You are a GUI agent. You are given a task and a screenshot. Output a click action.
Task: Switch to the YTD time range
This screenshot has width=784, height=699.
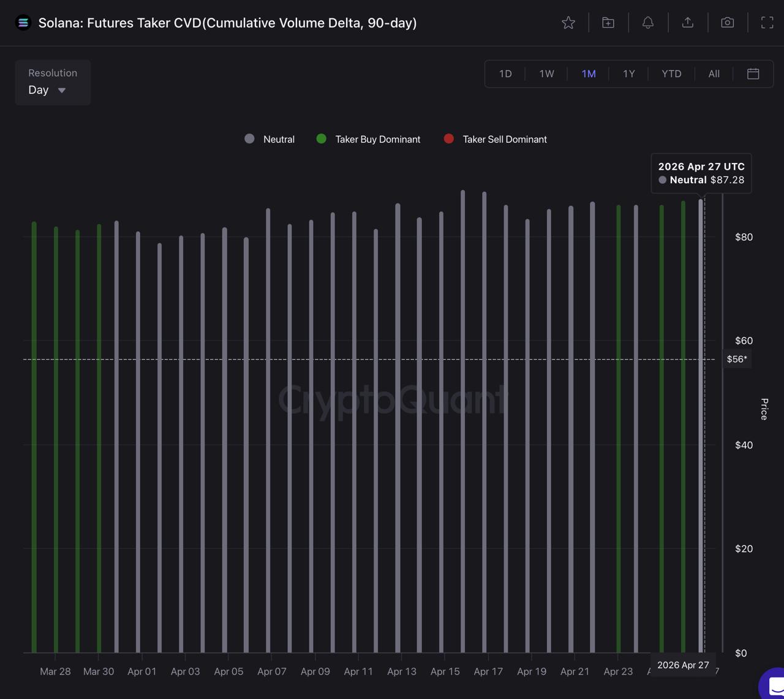[x=671, y=74]
